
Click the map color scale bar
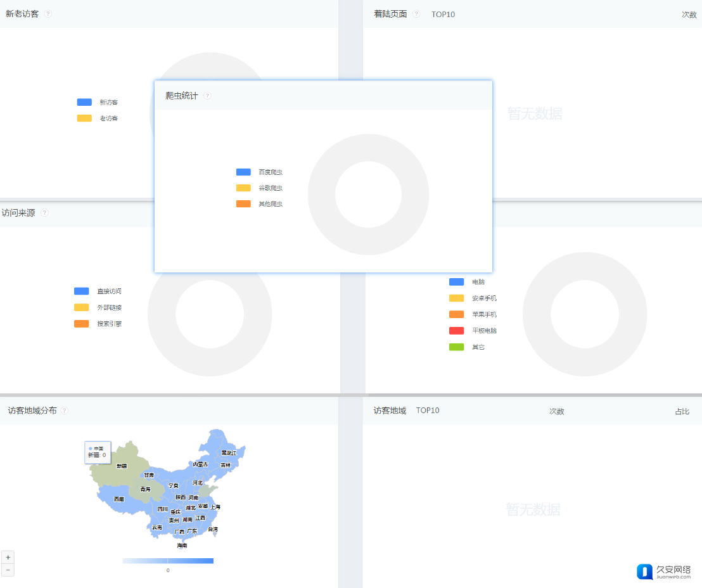(168, 561)
